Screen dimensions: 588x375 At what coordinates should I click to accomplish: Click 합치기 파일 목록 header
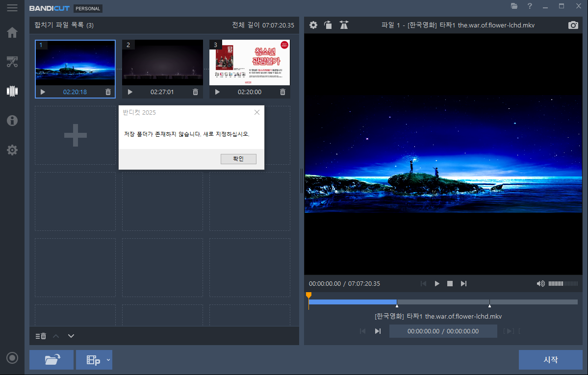click(64, 25)
